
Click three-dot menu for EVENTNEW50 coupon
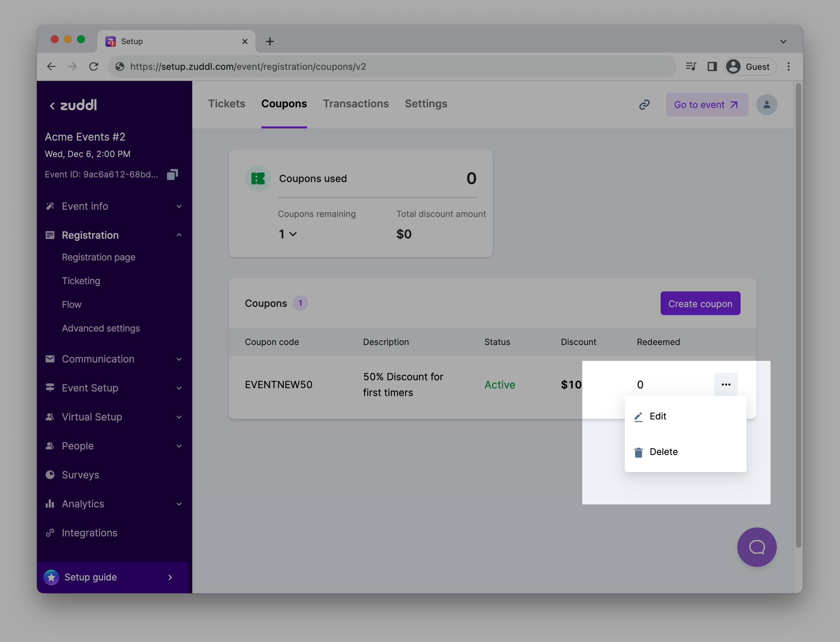pos(725,385)
